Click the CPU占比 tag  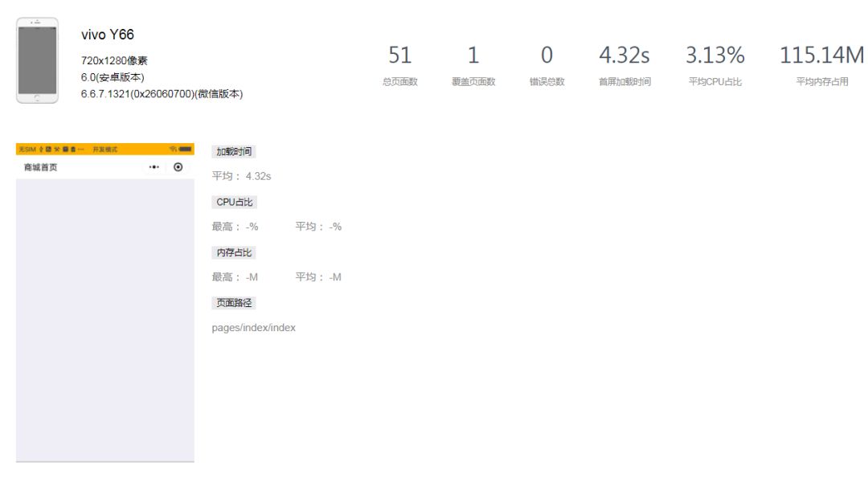234,202
